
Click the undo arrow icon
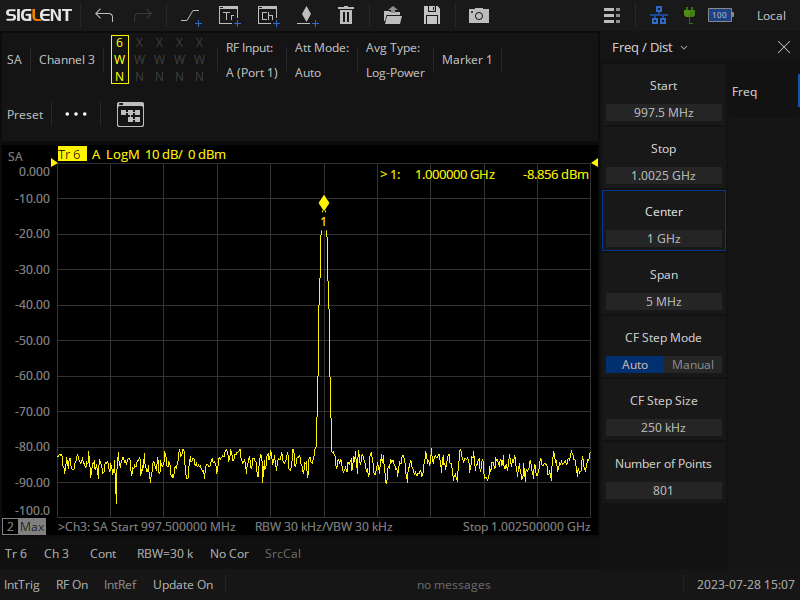[x=104, y=15]
